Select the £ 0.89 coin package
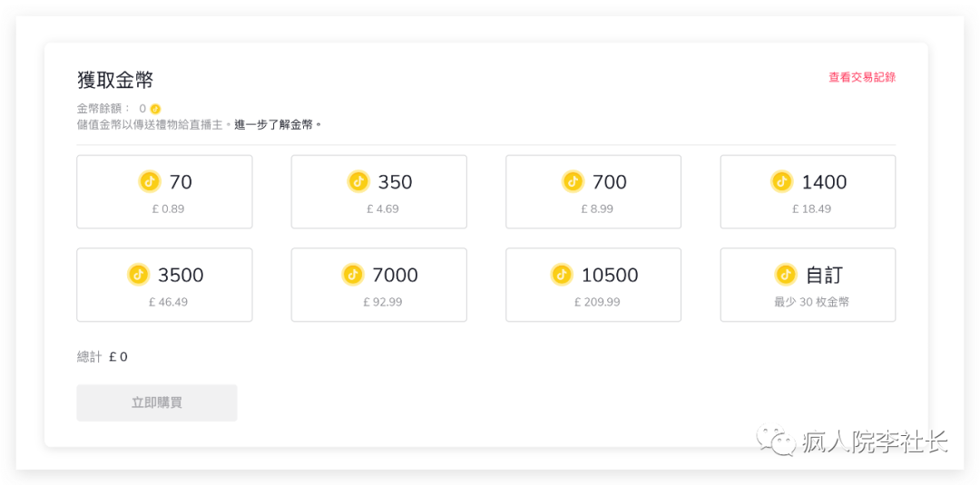Screen dimensions: 980x485 pos(164,192)
